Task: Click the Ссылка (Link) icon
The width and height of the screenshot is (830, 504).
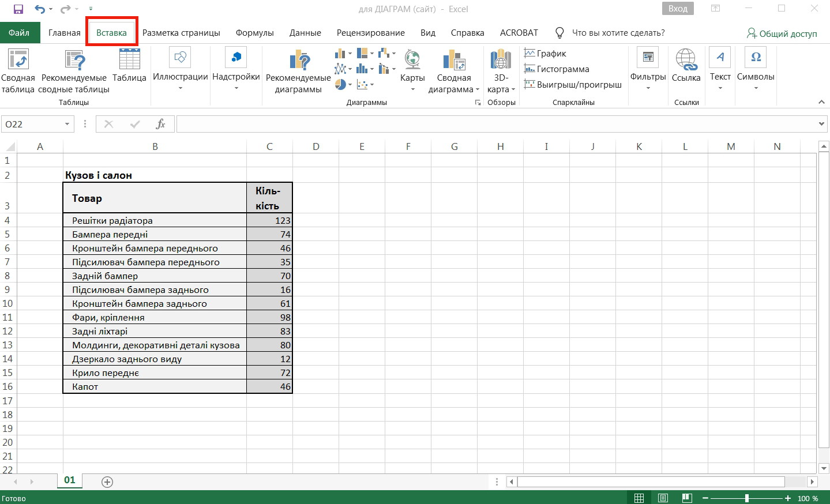Action: pyautogui.click(x=686, y=61)
